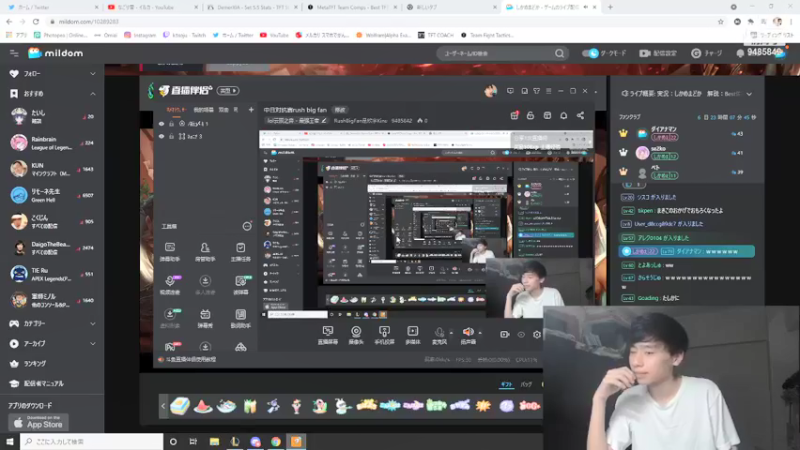Open File Explorer from the taskbar
The image size is (800, 450).
[214, 442]
